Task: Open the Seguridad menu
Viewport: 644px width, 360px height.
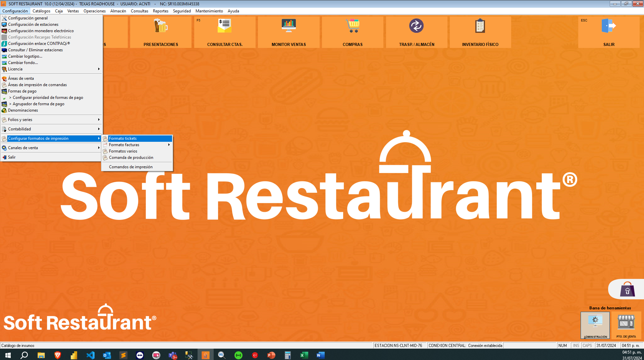Action: (x=182, y=11)
